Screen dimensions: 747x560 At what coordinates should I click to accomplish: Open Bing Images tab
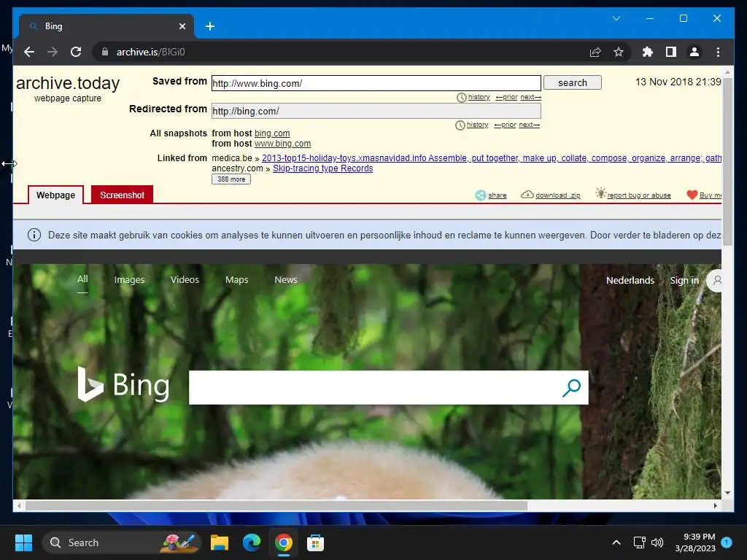[x=129, y=280]
